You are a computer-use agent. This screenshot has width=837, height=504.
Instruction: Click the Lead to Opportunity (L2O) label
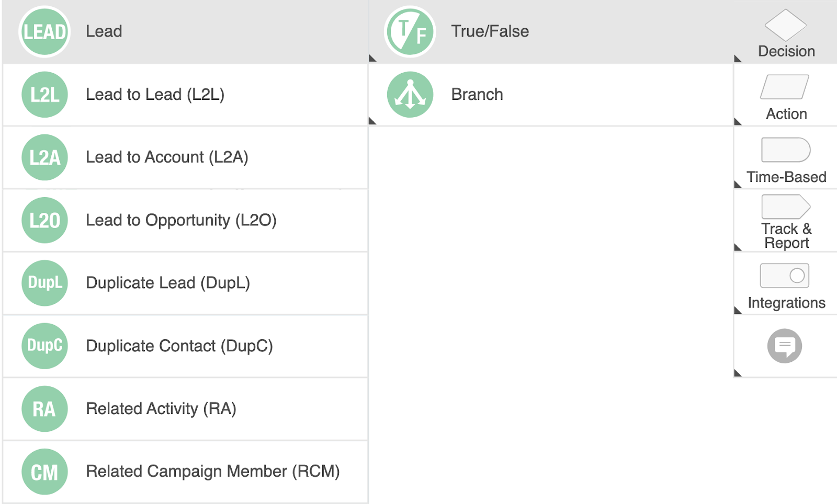tap(181, 220)
